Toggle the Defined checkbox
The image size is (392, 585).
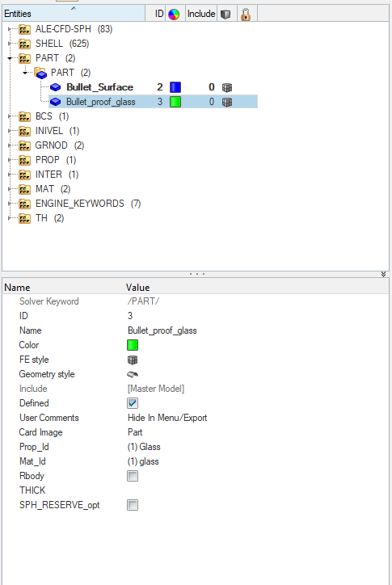coord(133,403)
